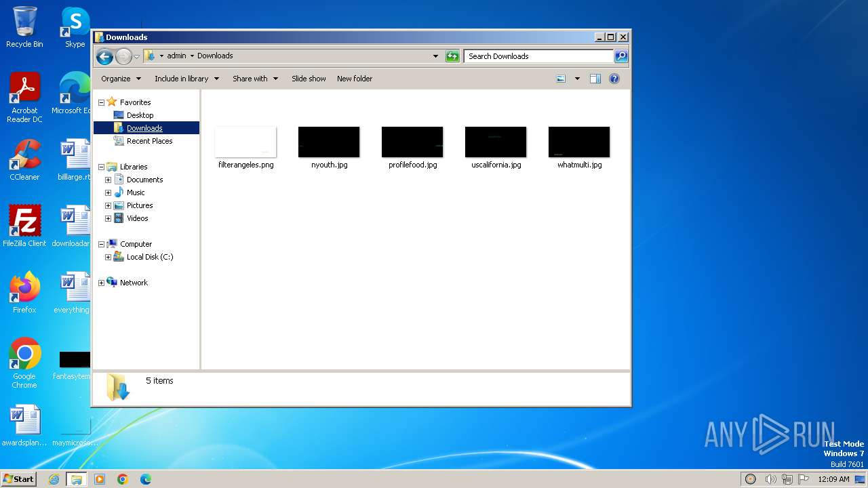Expand the Documents library node
The height and width of the screenshot is (488, 868).
[108, 180]
